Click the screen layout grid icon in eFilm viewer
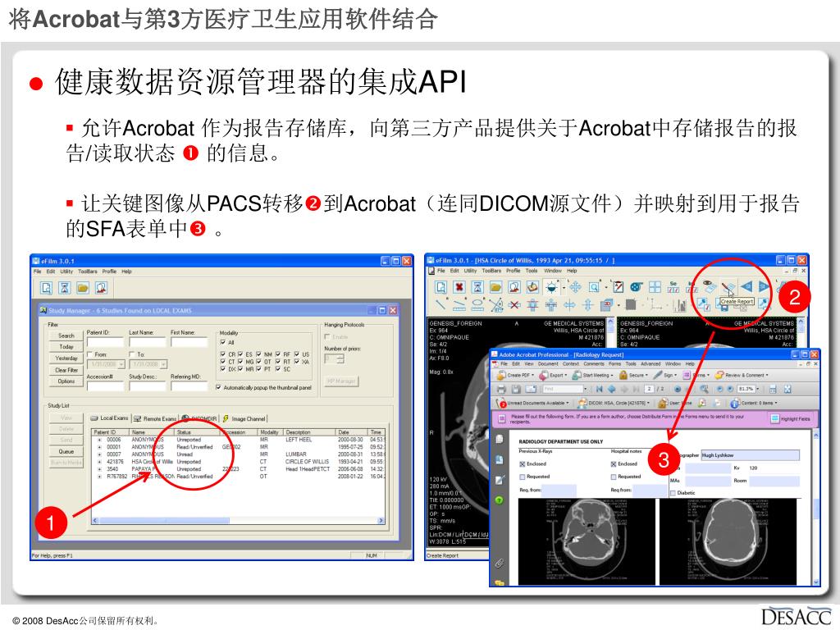This screenshot has width=840, height=630. [x=655, y=287]
